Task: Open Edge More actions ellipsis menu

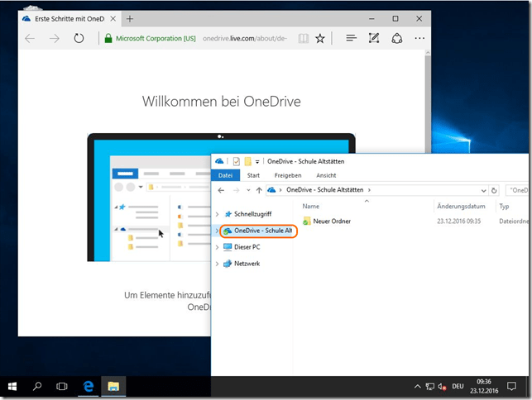Action: [x=419, y=38]
